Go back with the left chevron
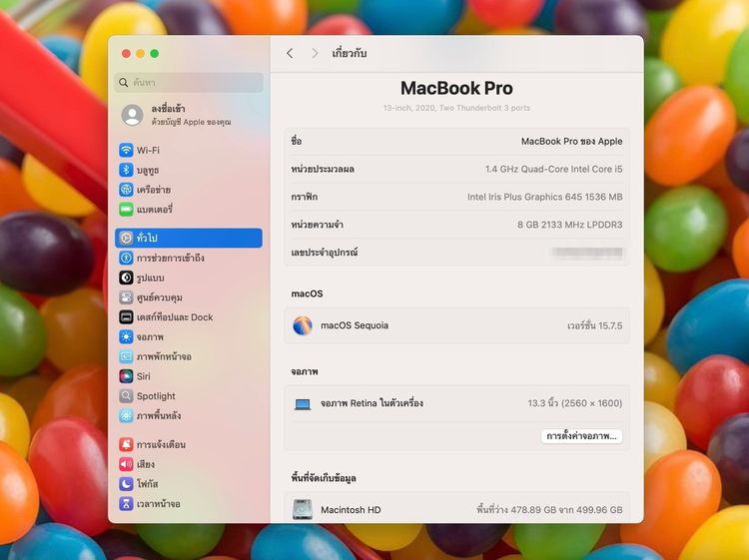Viewport: 749px width, 560px height. click(290, 54)
